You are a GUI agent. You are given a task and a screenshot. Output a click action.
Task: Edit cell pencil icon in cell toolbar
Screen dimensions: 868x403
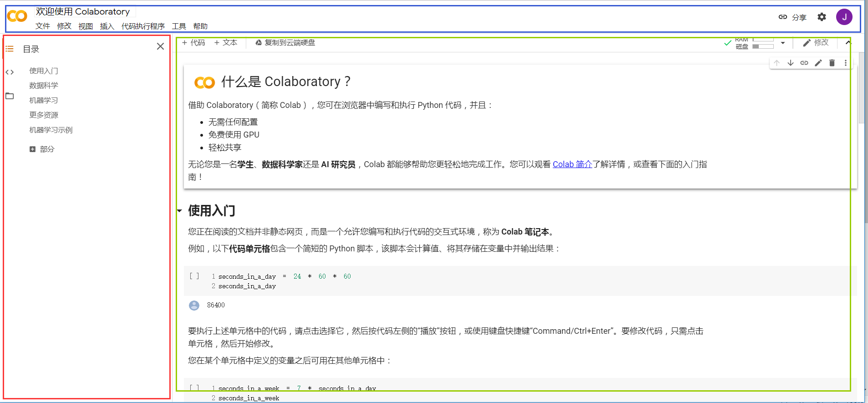[x=818, y=63]
